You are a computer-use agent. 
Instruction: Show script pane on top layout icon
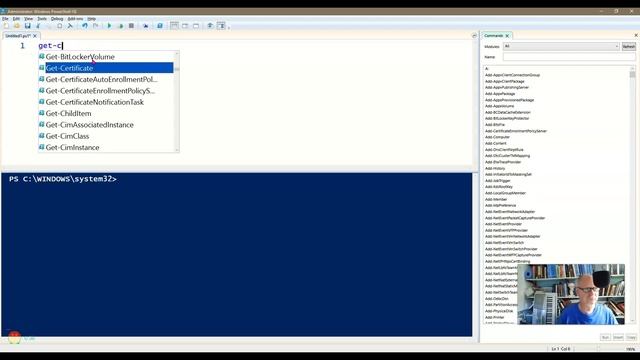(174, 26)
